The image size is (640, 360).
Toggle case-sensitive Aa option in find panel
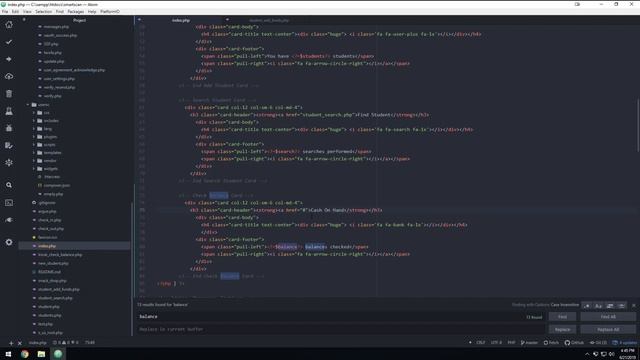(x=598, y=305)
